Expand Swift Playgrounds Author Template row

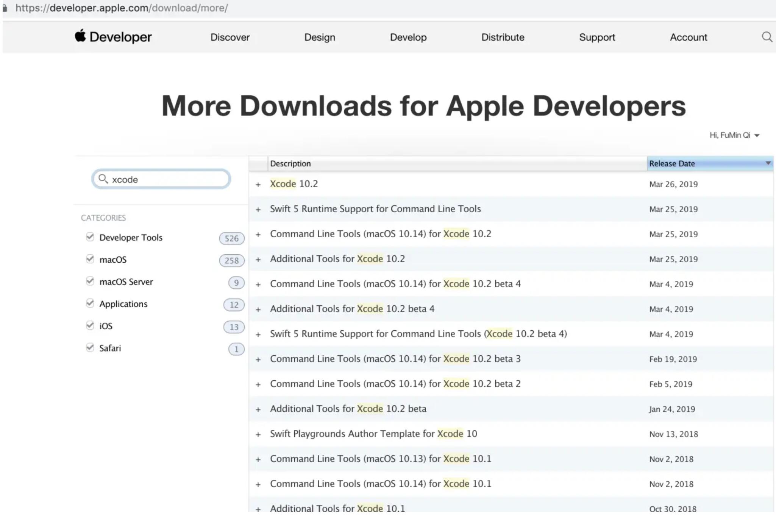coord(258,434)
